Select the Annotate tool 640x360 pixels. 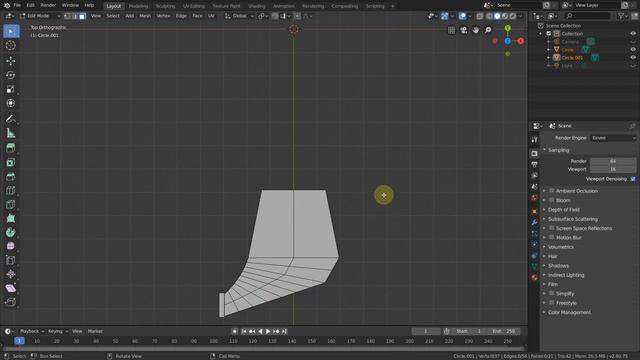[x=11, y=119]
